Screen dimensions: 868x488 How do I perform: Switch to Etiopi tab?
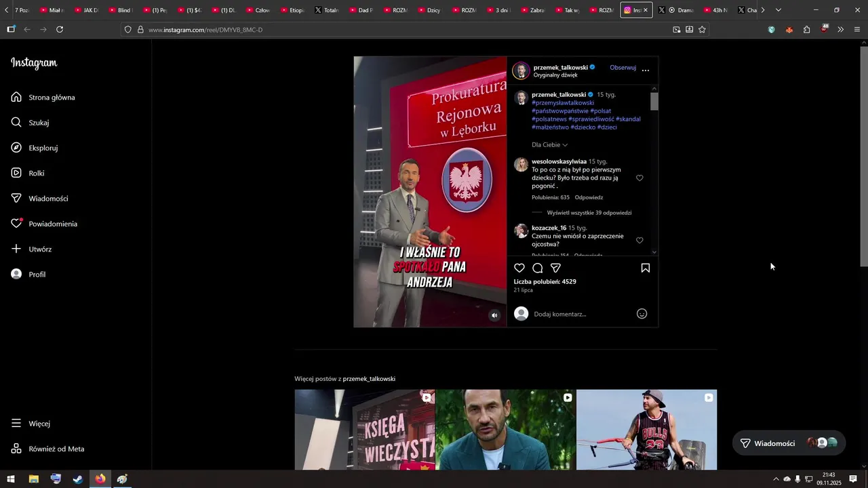pyautogui.click(x=292, y=10)
